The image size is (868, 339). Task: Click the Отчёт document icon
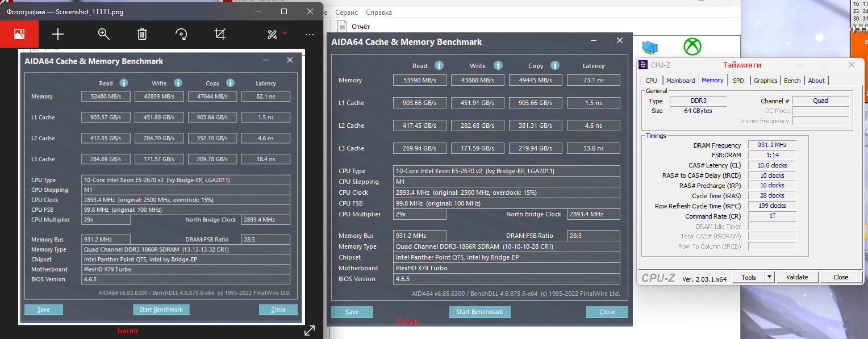342,26
